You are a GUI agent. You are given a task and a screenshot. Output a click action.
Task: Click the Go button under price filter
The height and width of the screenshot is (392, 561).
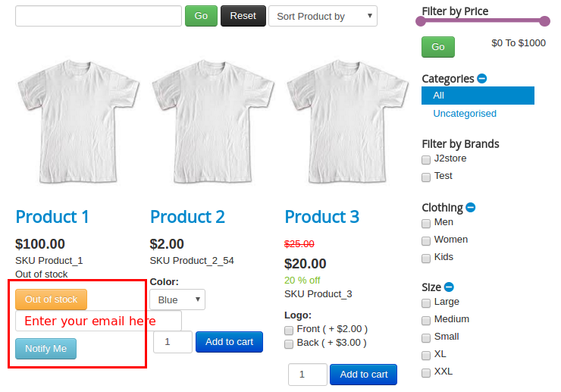[x=438, y=47]
